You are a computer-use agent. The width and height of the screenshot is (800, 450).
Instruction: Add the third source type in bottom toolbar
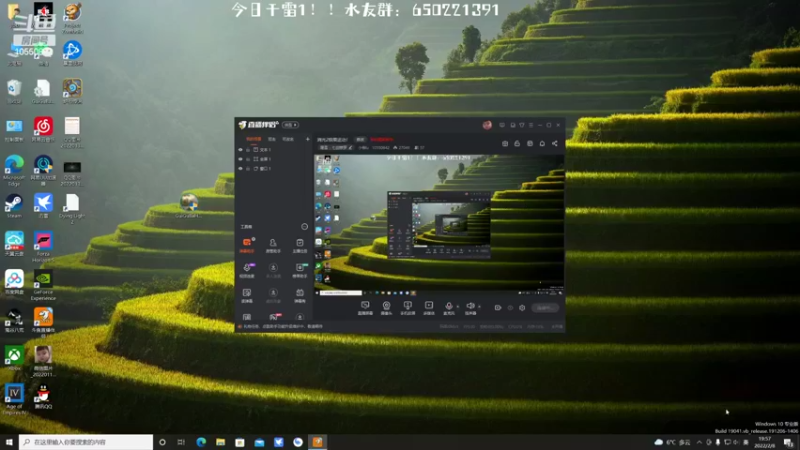pyautogui.click(x=407, y=308)
